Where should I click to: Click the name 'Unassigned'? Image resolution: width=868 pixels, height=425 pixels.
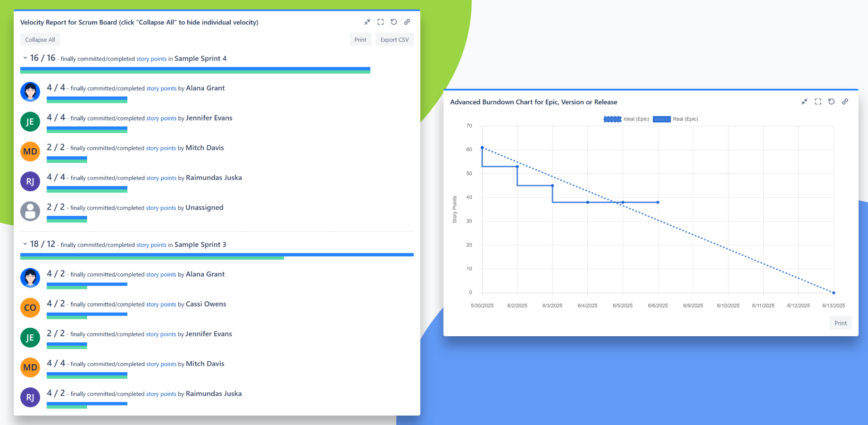tap(205, 208)
